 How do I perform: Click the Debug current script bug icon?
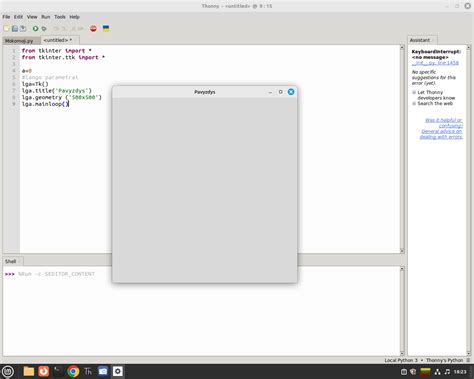tap(44, 29)
